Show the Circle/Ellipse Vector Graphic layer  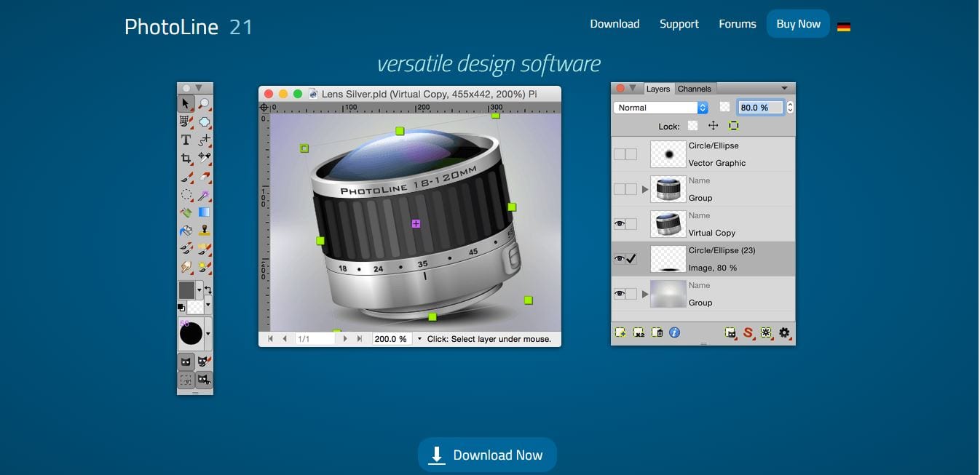(620, 154)
